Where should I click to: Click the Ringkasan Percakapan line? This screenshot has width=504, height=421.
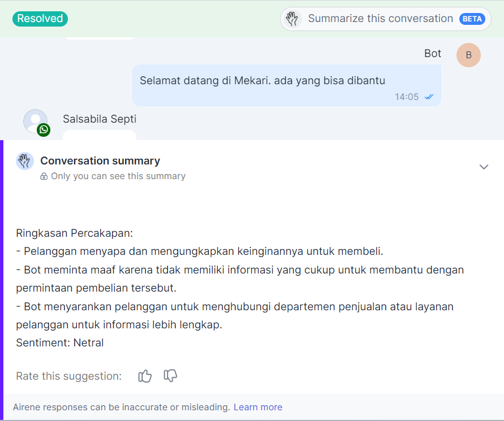[75, 233]
